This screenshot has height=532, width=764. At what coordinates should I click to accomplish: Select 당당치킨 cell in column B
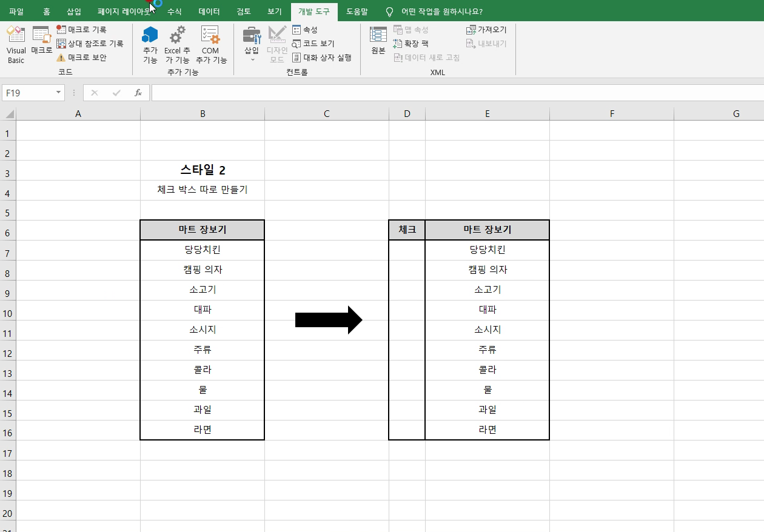(x=203, y=250)
